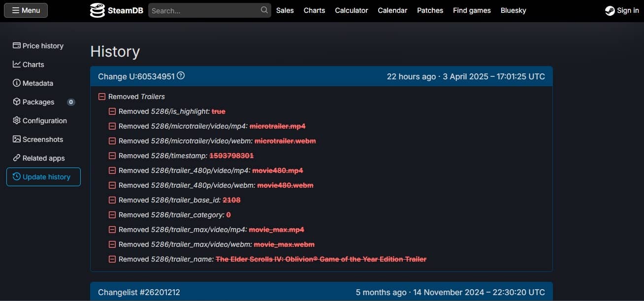Click the struck-through value true
Image resolution: width=644 pixels, height=301 pixels.
click(x=219, y=111)
